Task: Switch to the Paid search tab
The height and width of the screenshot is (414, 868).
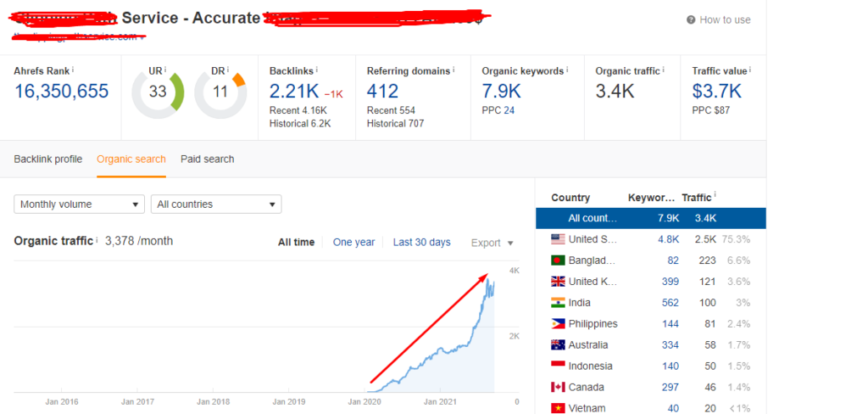Action: tap(207, 159)
